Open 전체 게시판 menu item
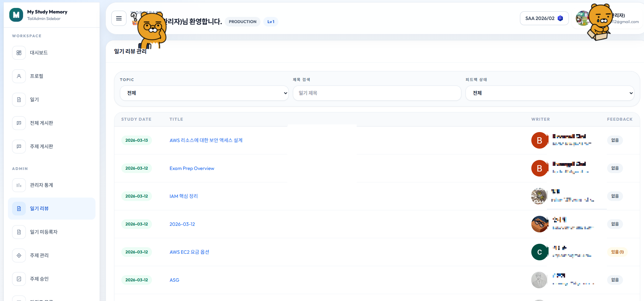 tap(52, 123)
